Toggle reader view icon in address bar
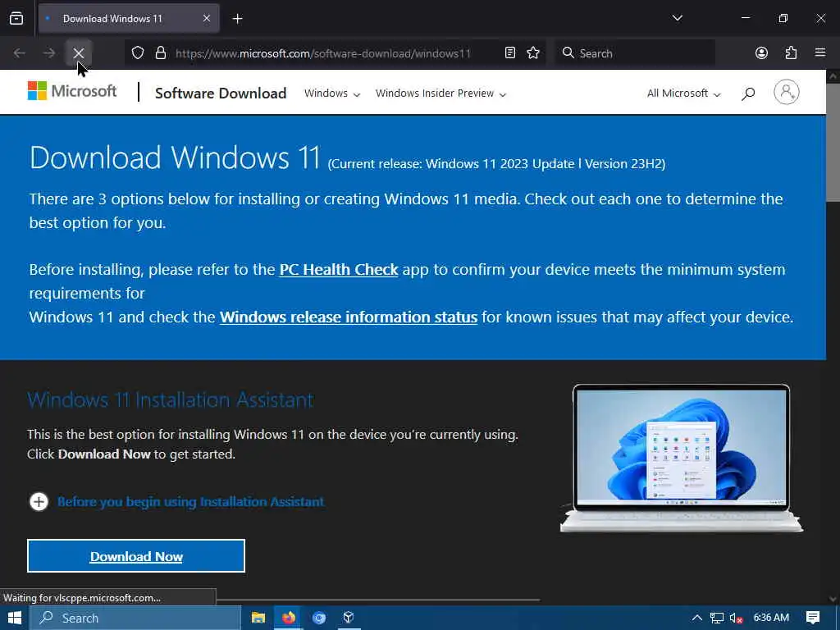 point(510,53)
